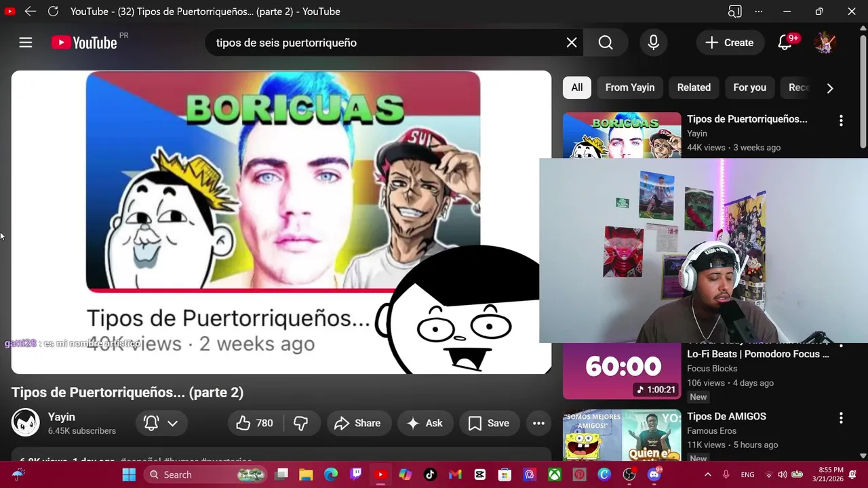868x488 pixels.
Task: Clear the search box with the X icon
Action: [x=572, y=43]
